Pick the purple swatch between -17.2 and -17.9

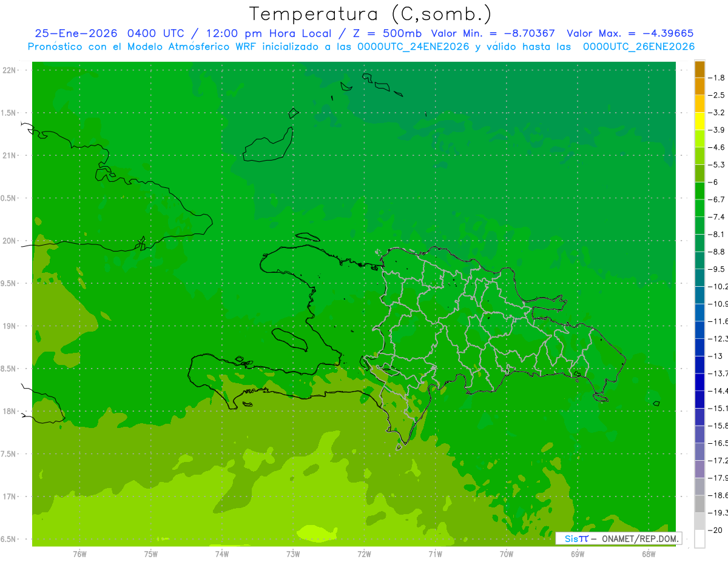tap(699, 469)
